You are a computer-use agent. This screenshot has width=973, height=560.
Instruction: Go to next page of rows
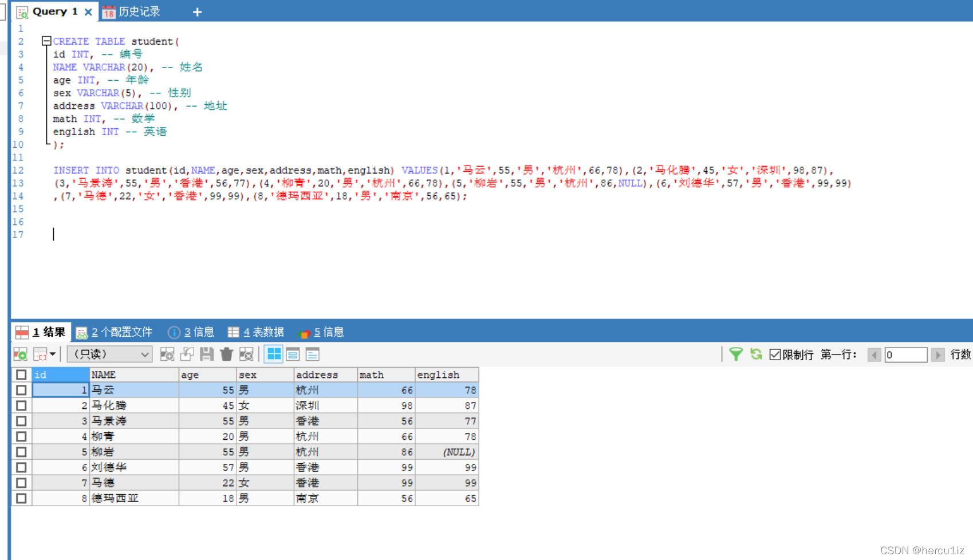[937, 355]
